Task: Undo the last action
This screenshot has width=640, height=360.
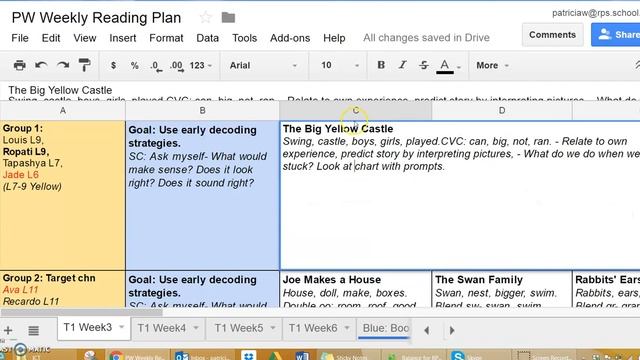Action: (x=41, y=65)
